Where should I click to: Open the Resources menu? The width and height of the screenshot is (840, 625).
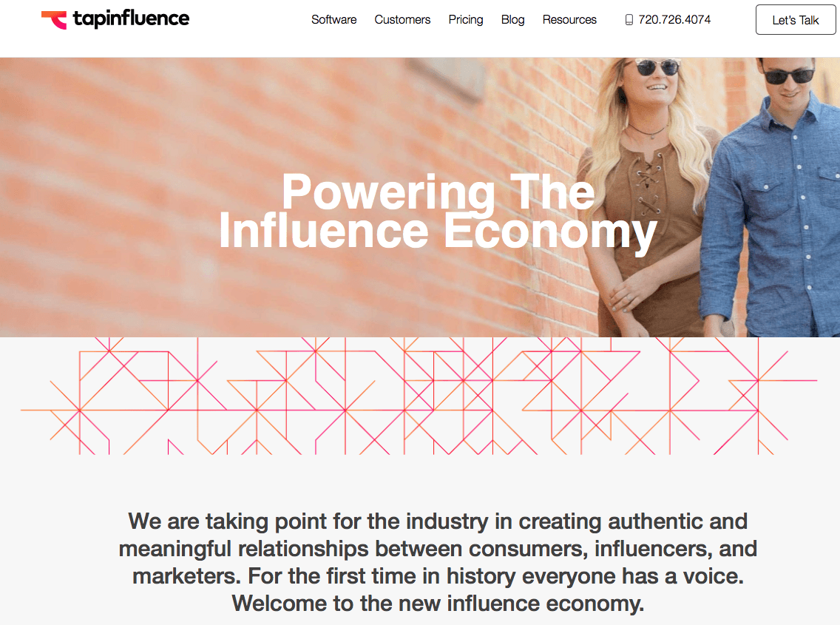(x=569, y=20)
